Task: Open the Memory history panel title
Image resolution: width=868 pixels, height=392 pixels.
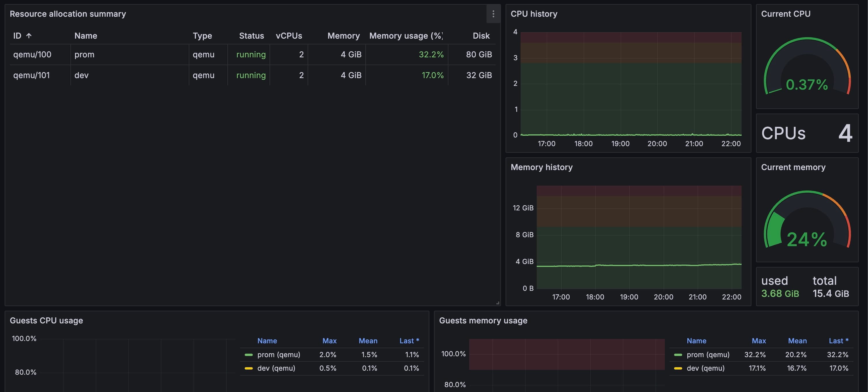Action: [x=541, y=167]
